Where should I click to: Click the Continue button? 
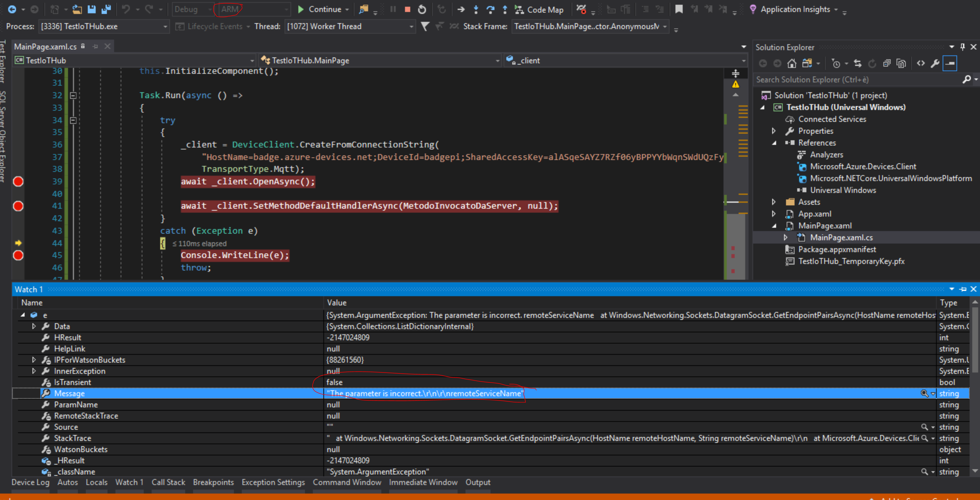[x=320, y=9]
